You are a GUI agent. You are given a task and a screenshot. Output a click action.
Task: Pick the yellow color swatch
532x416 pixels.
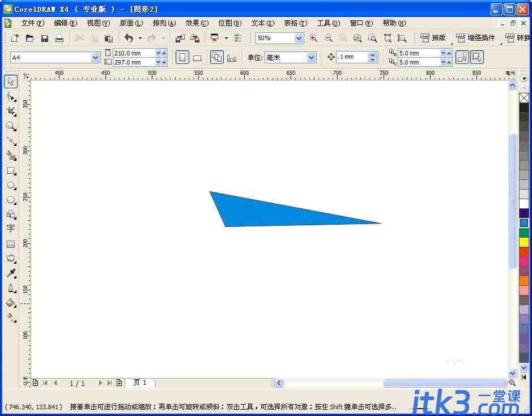pyautogui.click(x=524, y=242)
